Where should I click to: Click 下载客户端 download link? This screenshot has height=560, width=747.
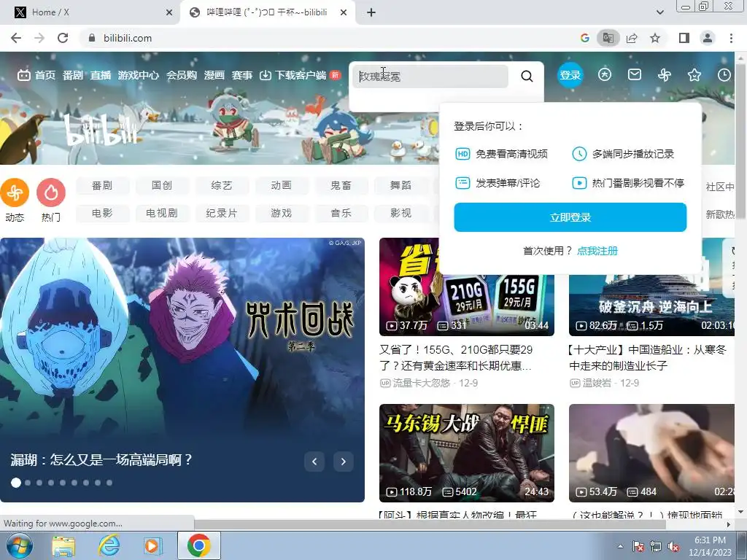tap(293, 75)
